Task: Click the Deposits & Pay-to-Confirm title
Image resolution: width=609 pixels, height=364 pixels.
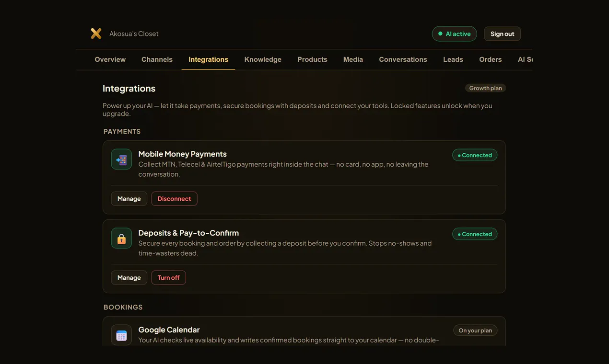Action: tap(188, 233)
